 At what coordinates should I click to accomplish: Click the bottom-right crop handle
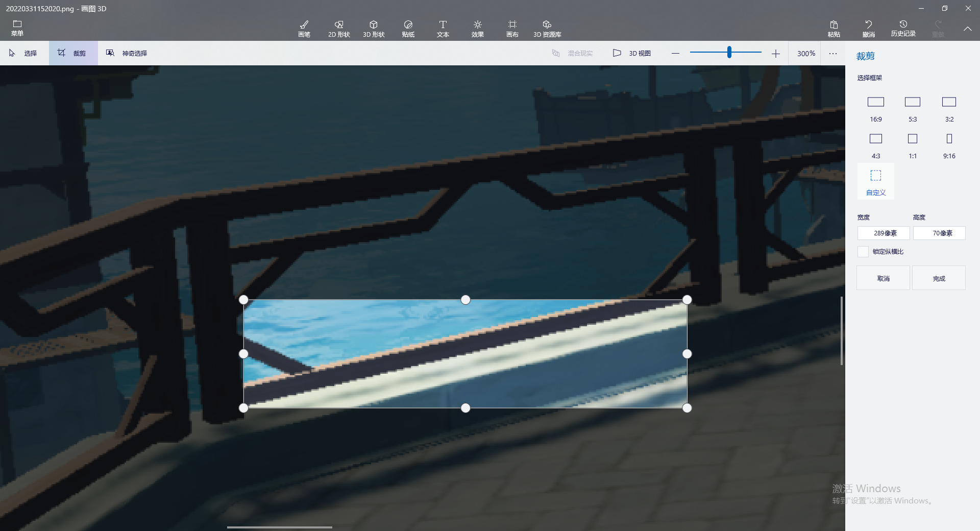pyautogui.click(x=687, y=408)
